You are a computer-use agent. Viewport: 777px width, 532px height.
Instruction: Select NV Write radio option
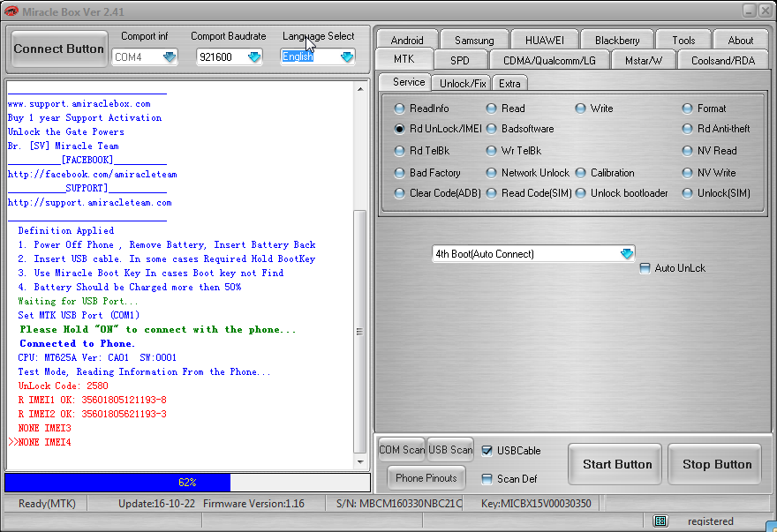pyautogui.click(x=709, y=173)
